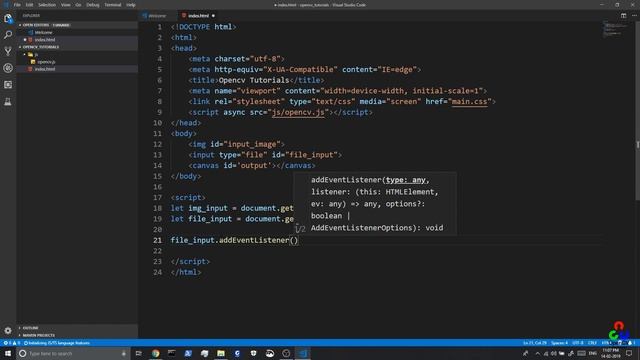
Task: Change end of line sequence CRLF
Action: point(592,343)
